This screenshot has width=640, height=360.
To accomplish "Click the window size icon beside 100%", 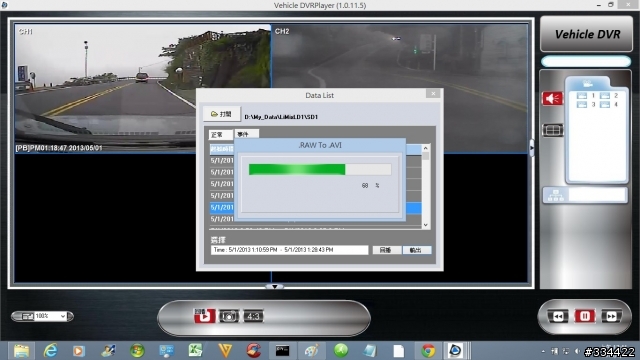I will 27,316.
